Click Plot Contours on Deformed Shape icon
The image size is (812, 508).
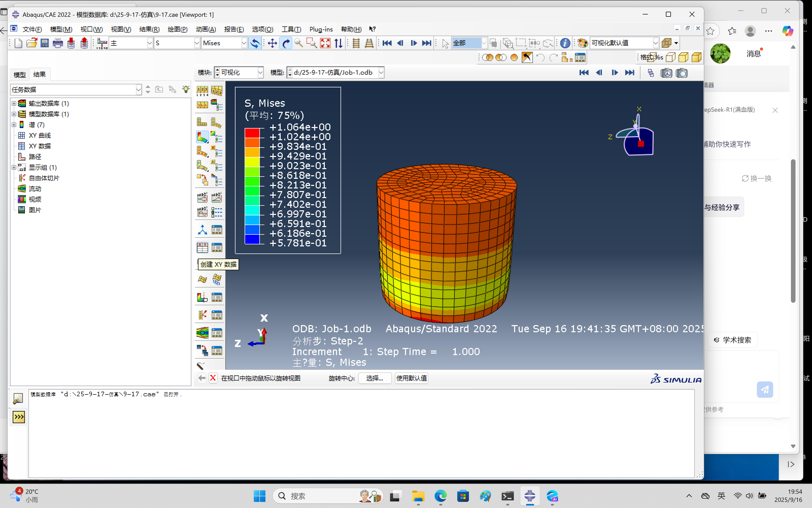coord(202,137)
